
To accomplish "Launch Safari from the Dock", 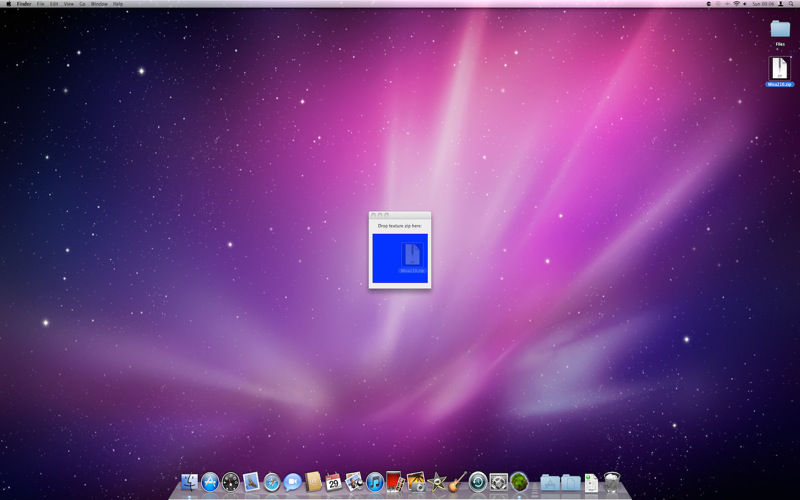I will (x=272, y=483).
